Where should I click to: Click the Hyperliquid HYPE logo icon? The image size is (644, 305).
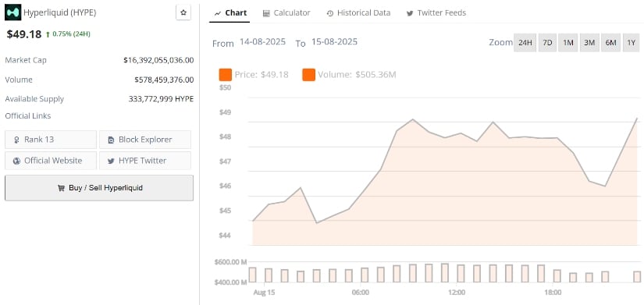pos(12,12)
